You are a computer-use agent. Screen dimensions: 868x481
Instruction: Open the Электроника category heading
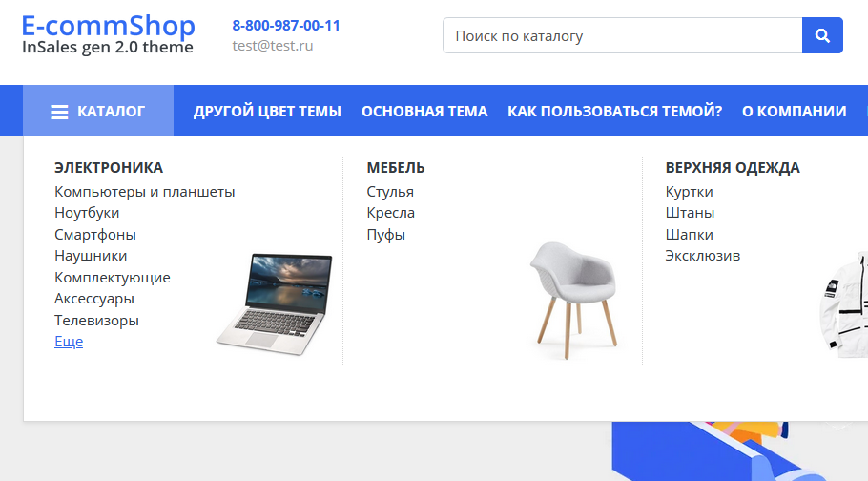(x=109, y=167)
